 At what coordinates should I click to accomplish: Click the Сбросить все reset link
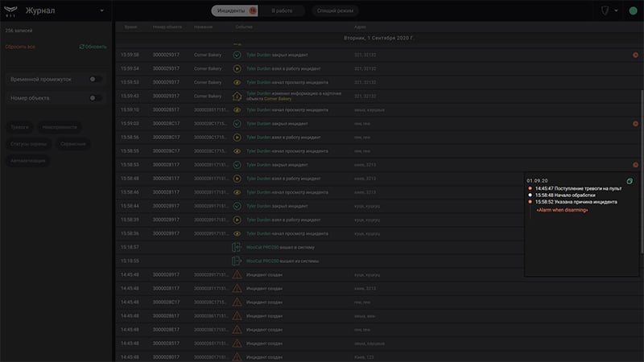click(x=20, y=47)
